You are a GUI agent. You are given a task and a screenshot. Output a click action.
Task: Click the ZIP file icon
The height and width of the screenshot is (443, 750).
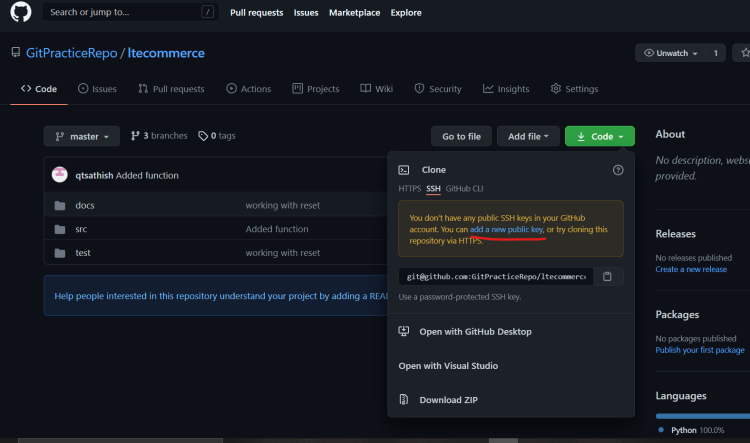click(404, 399)
